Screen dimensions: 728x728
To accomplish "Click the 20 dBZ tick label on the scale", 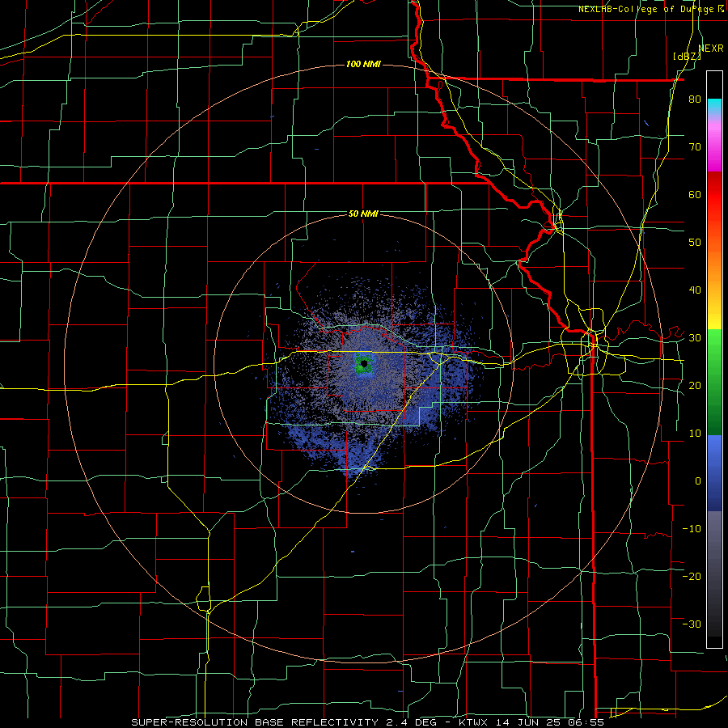I will [x=695, y=386].
